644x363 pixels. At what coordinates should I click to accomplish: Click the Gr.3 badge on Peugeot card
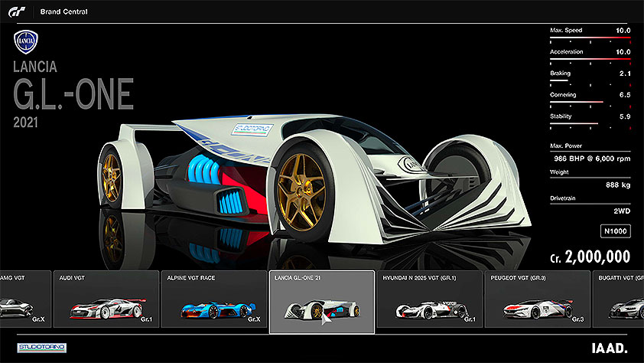click(577, 319)
